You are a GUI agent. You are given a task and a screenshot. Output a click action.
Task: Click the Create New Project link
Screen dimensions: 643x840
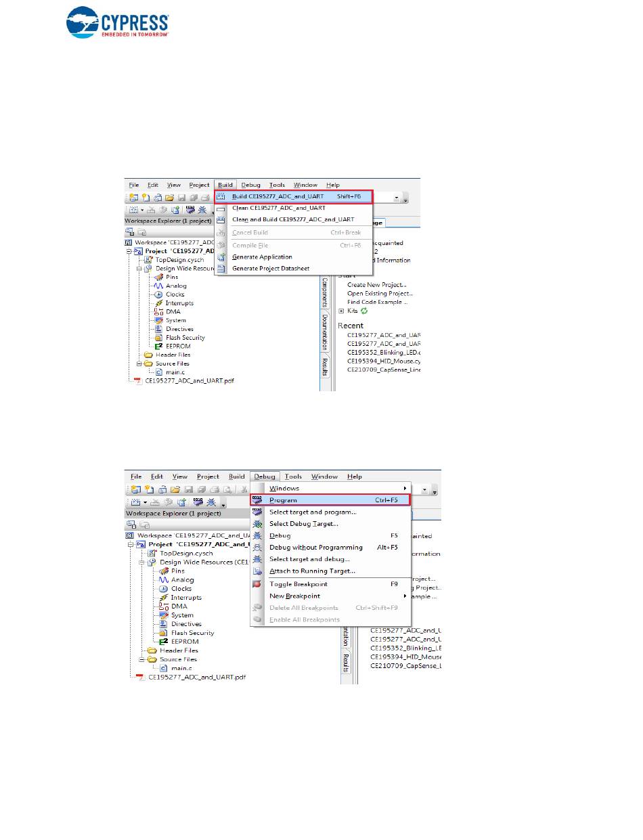pyautogui.click(x=376, y=285)
